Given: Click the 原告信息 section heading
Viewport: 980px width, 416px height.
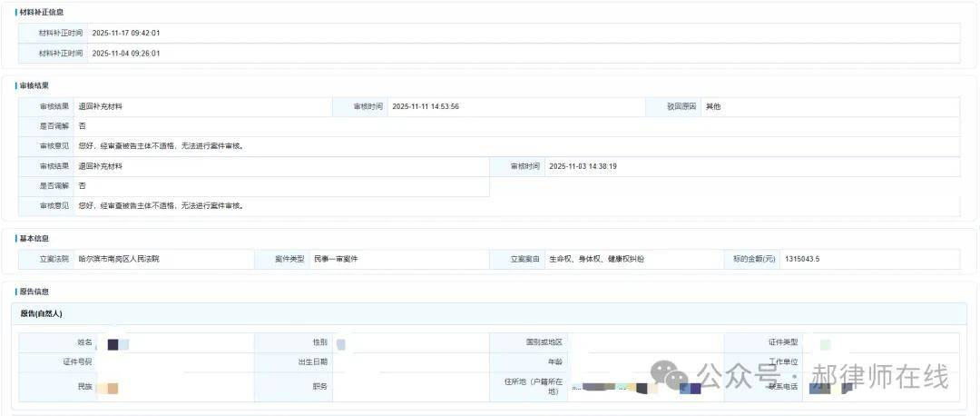Looking at the screenshot, I should click(34, 292).
